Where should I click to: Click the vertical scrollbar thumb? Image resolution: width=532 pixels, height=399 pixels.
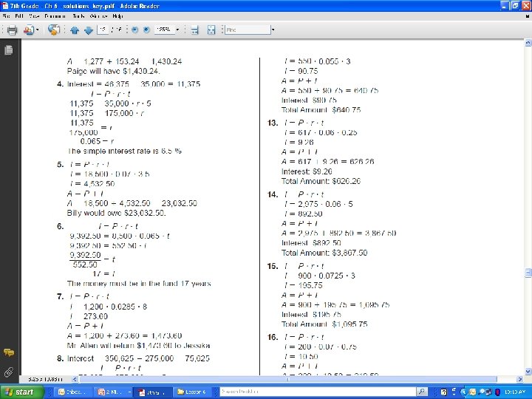tap(528, 273)
